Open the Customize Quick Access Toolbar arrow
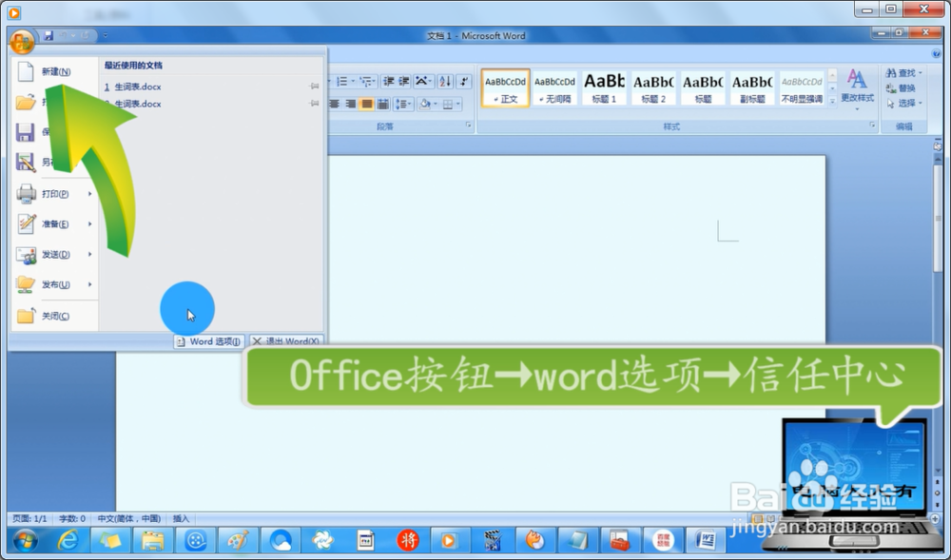Viewport: 951px width, 560px height. (x=105, y=36)
